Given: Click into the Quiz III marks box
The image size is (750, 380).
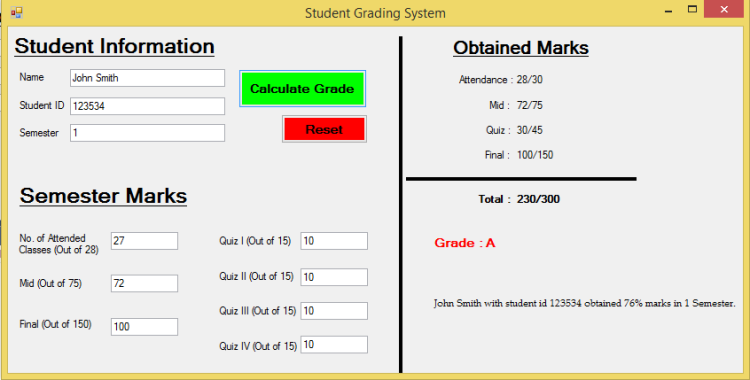Looking at the screenshot, I should (x=334, y=311).
